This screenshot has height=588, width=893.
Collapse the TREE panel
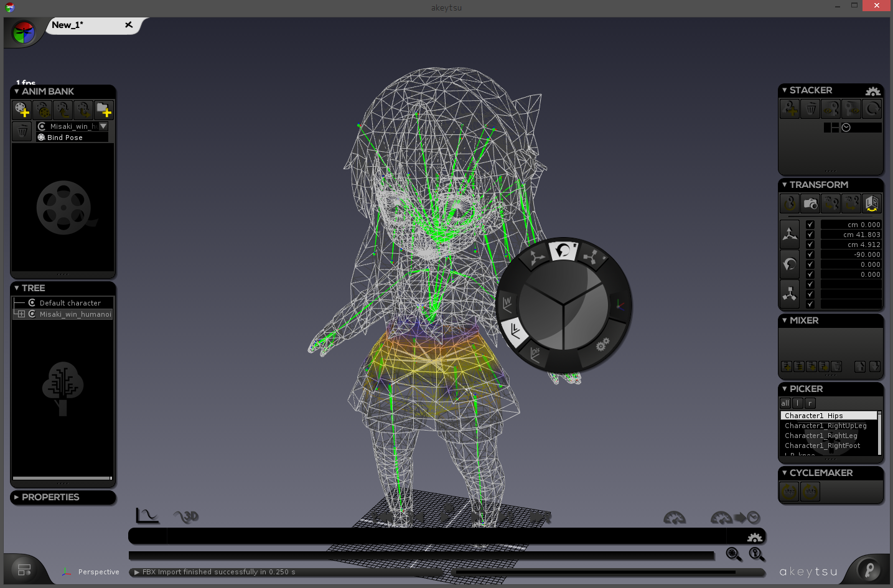pyautogui.click(x=17, y=288)
